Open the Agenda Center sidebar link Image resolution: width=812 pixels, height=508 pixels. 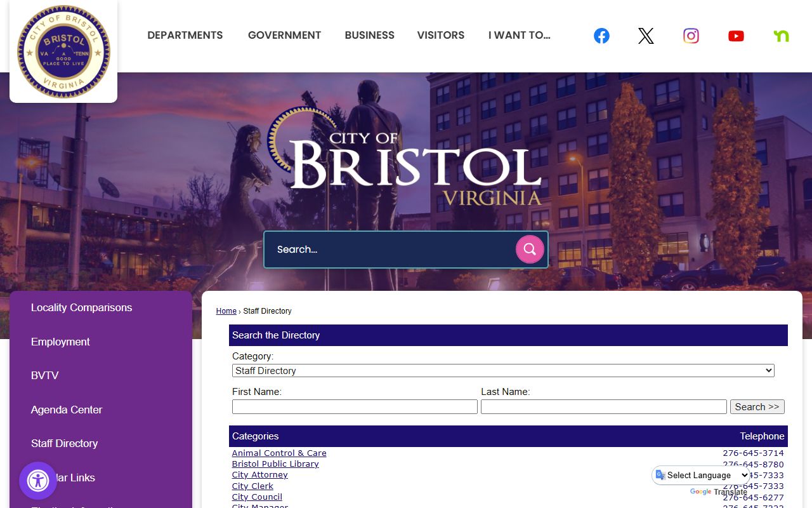click(x=67, y=410)
